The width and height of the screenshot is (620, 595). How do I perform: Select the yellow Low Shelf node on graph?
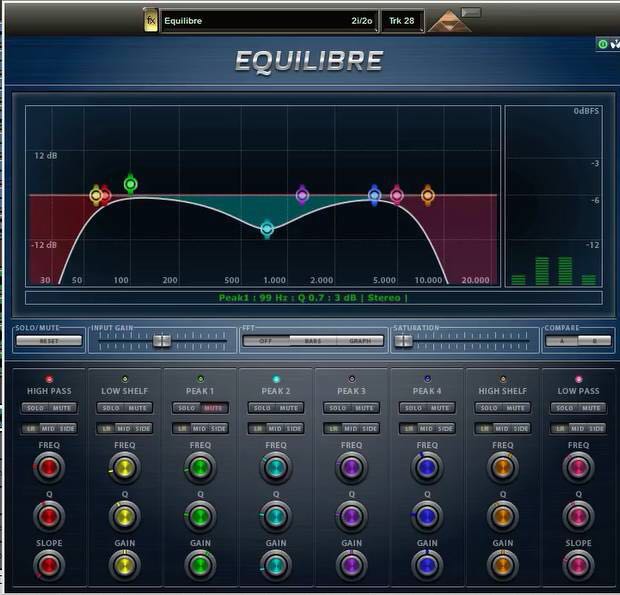click(x=96, y=195)
